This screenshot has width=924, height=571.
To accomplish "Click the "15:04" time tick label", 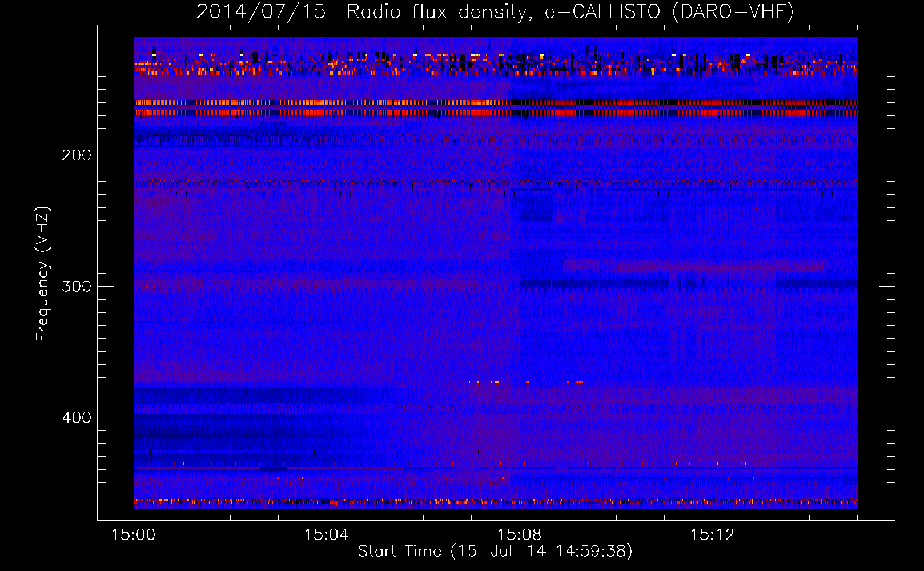I will click(x=327, y=534).
